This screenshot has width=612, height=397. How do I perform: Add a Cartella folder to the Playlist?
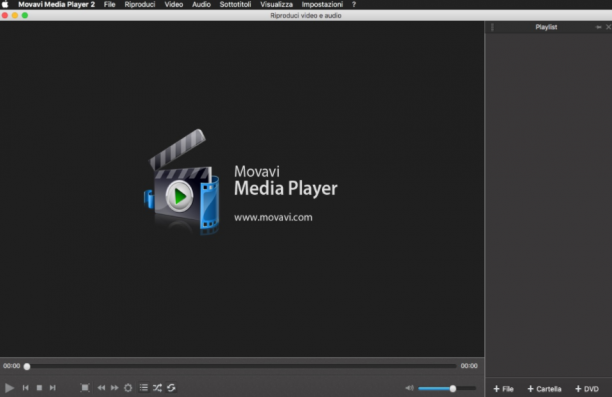click(x=544, y=389)
